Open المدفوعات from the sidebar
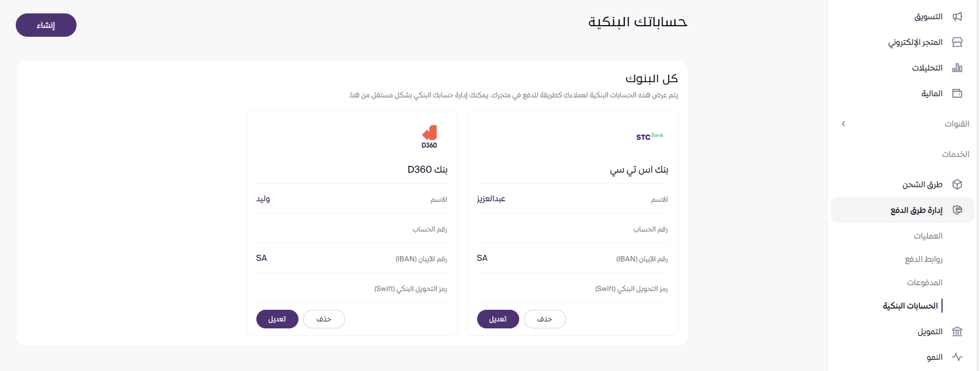 (x=925, y=282)
